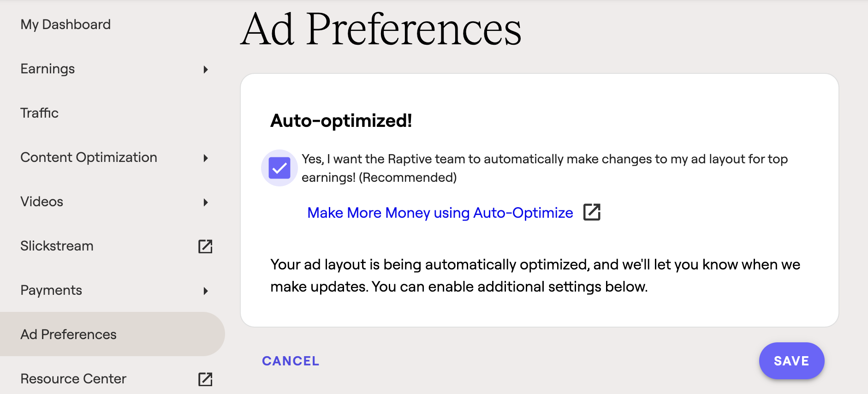Open Make More Money using Auto-Optimize link
The width and height of the screenshot is (868, 394).
tap(440, 213)
